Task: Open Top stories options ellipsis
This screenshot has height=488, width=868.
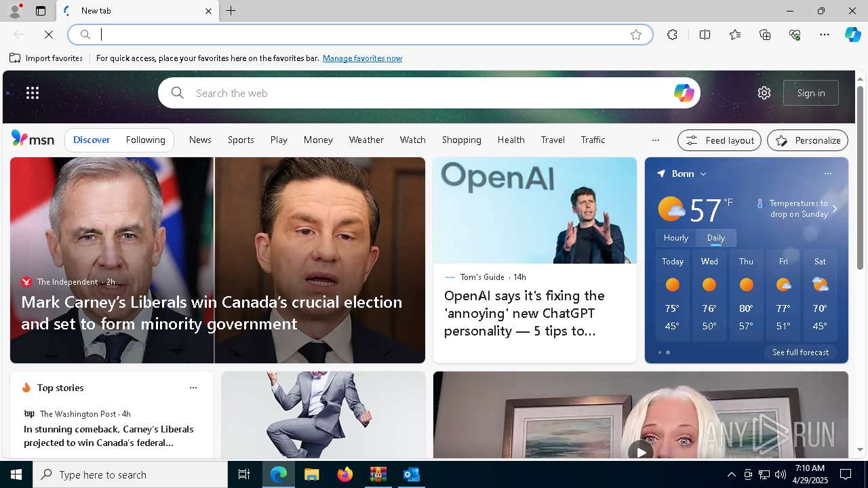Action: (x=193, y=388)
